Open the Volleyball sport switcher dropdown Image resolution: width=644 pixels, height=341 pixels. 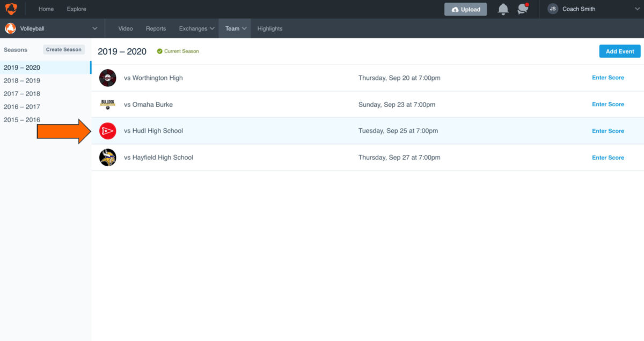pos(95,28)
